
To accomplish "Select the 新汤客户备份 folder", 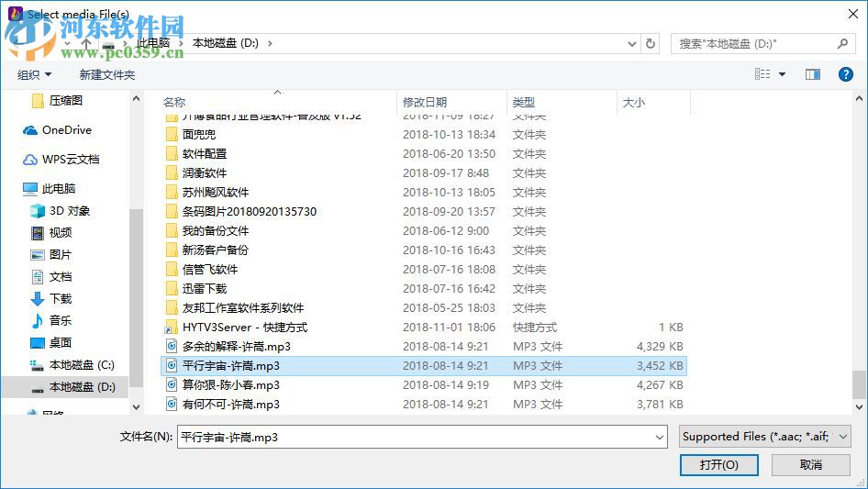I will point(216,250).
